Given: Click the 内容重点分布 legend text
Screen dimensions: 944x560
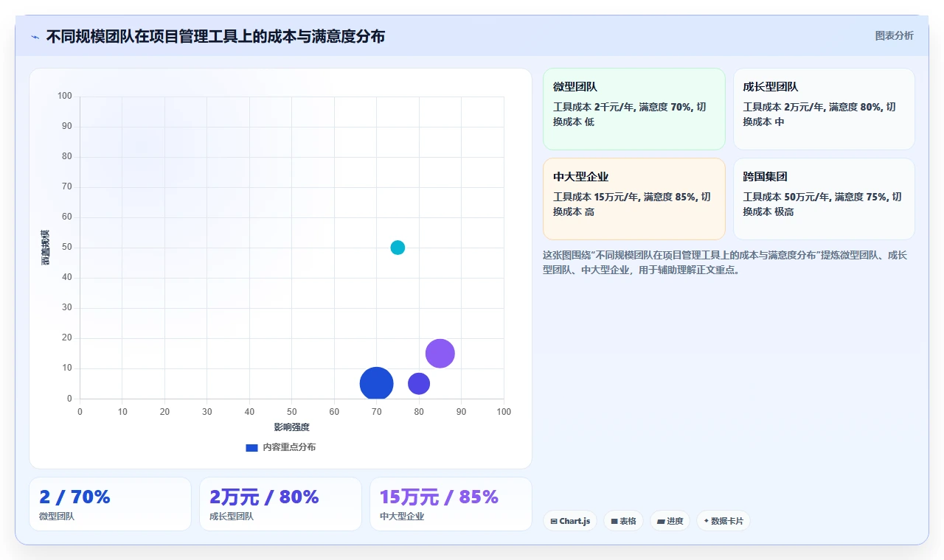Looking at the screenshot, I should point(289,447).
